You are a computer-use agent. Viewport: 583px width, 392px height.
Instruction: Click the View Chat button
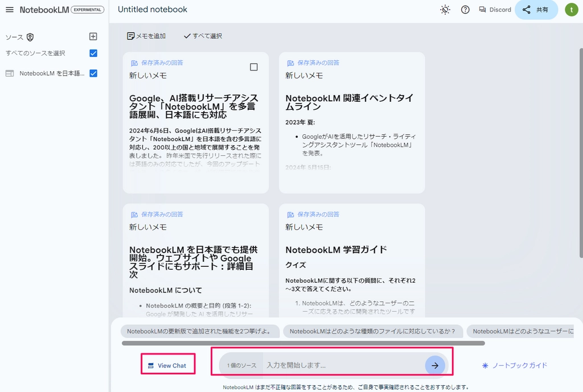click(x=168, y=366)
